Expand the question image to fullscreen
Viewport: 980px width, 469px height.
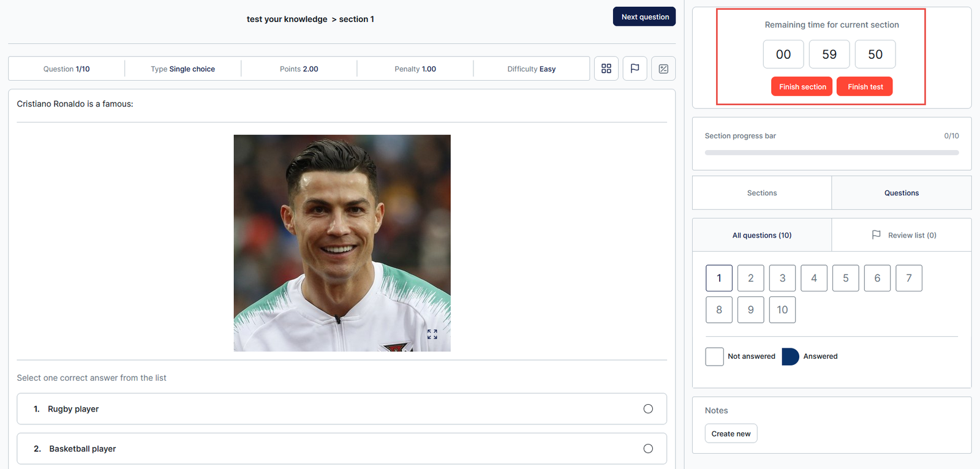[432, 334]
